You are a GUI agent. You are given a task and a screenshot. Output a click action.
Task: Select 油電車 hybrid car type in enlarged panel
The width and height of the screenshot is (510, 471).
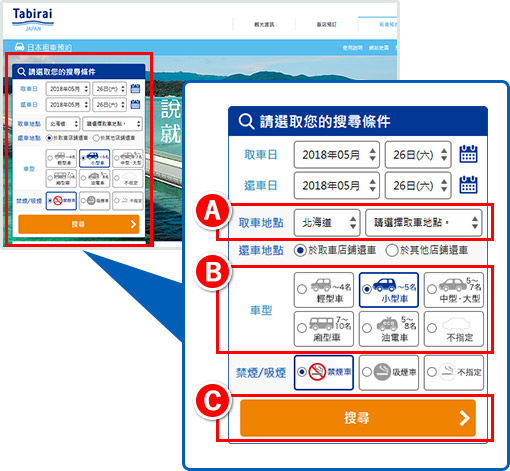pos(389,329)
